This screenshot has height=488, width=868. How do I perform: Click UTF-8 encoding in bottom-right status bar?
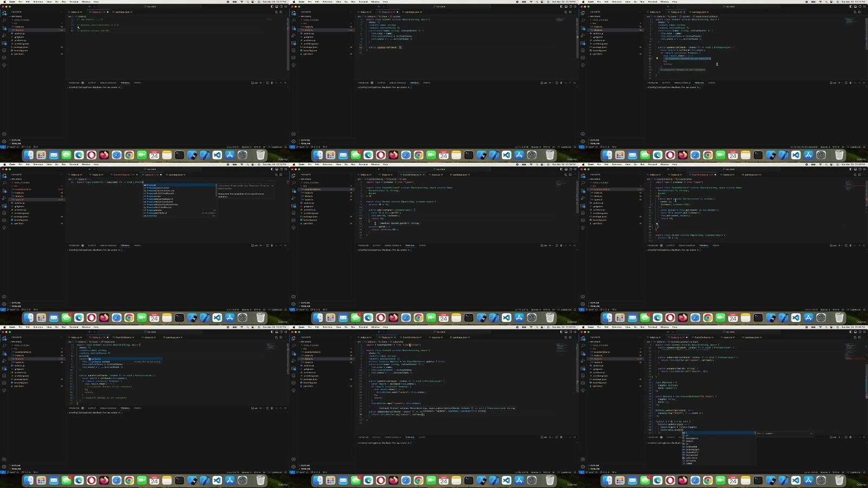[836, 472]
